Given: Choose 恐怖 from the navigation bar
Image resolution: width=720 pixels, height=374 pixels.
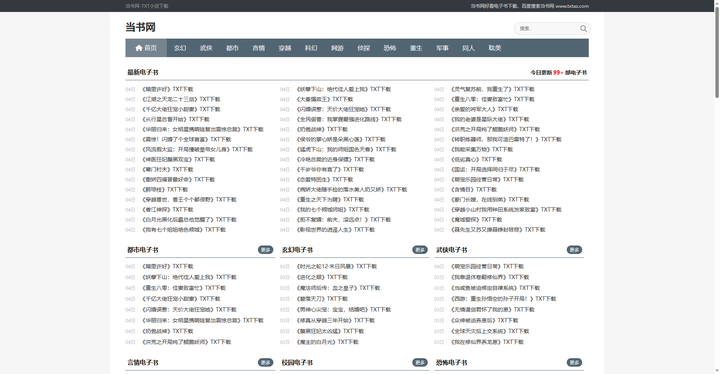Looking at the screenshot, I should coord(390,48).
